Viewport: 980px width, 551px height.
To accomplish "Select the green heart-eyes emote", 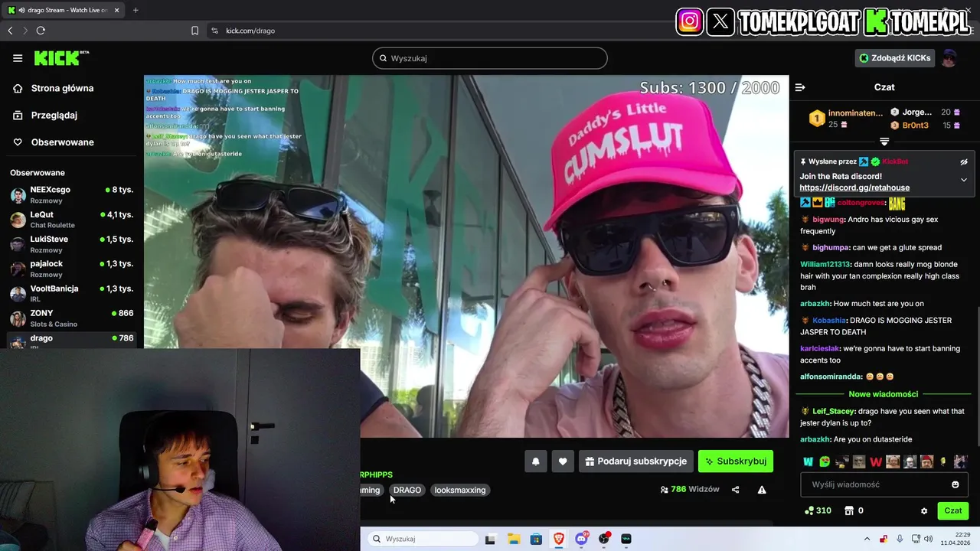I will 825,461.
